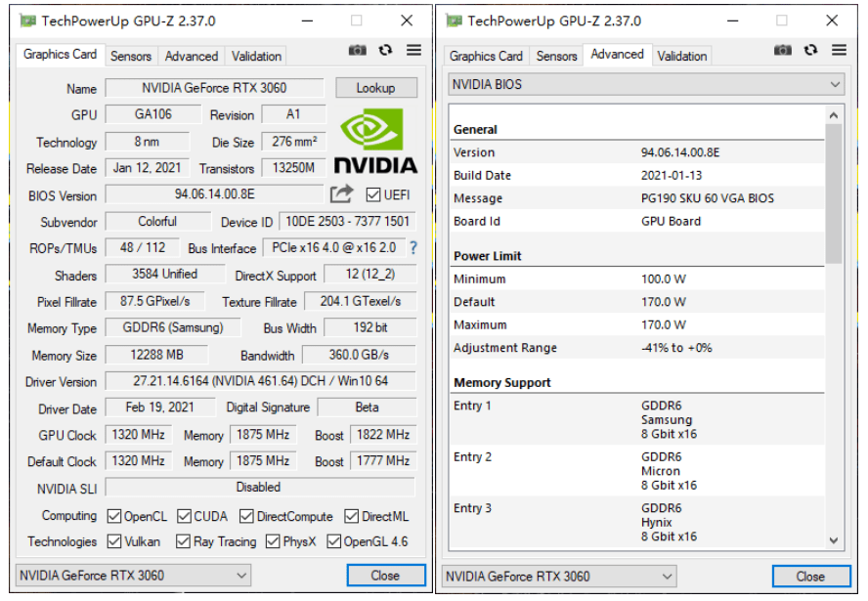This screenshot has height=601, width=868.
Task: Switch to Advanced tab in left window
Action: coord(191,56)
